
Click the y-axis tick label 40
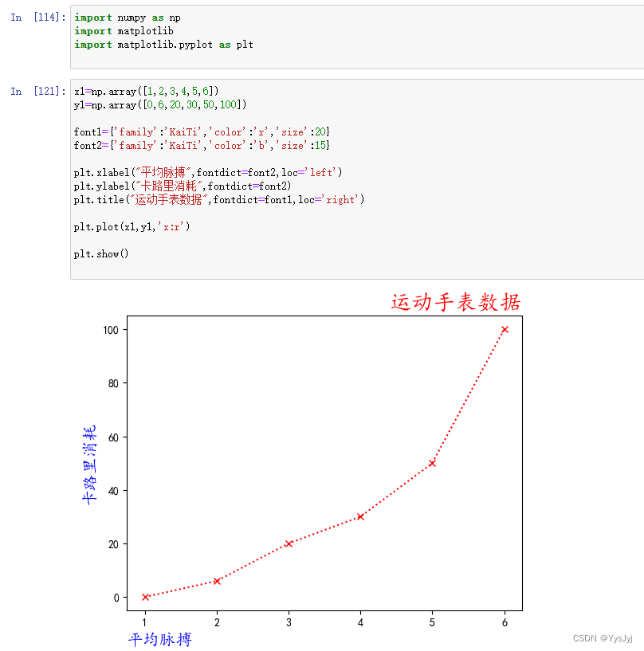113,491
